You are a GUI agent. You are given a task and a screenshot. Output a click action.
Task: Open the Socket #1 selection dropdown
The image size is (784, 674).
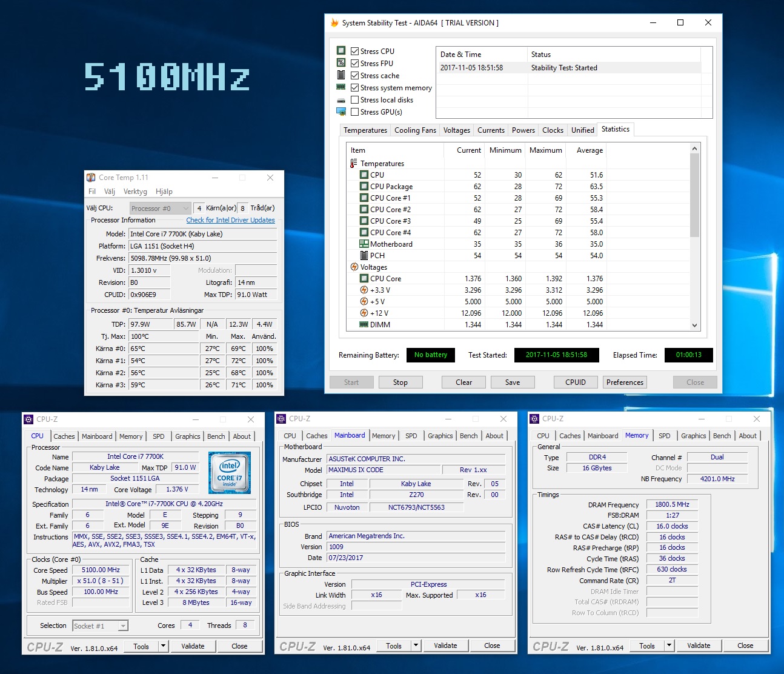pos(100,626)
